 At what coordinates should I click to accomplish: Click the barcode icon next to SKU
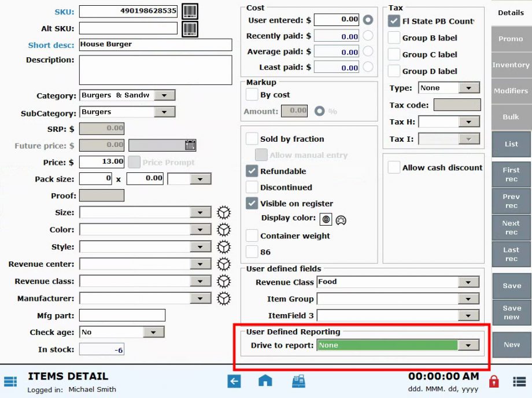(x=190, y=12)
